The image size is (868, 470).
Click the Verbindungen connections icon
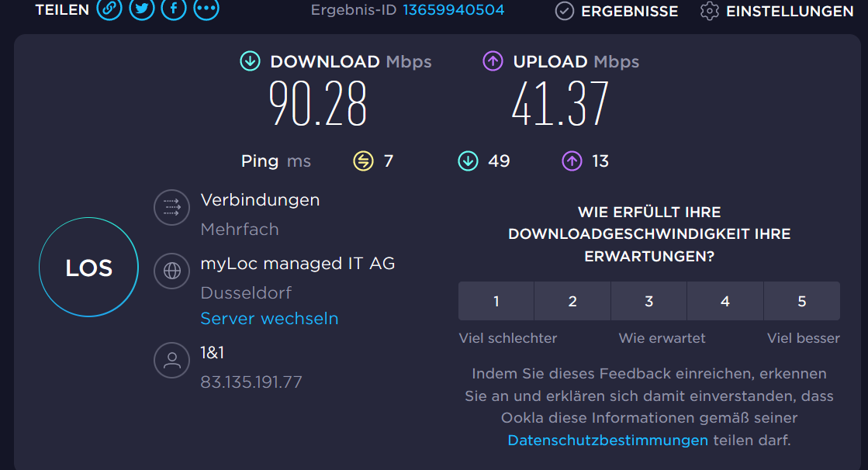(171, 208)
